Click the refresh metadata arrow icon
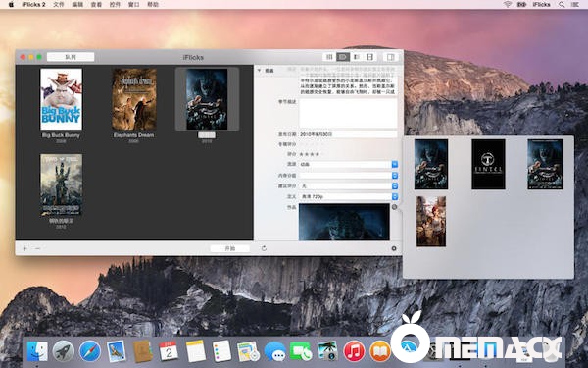 (264, 248)
